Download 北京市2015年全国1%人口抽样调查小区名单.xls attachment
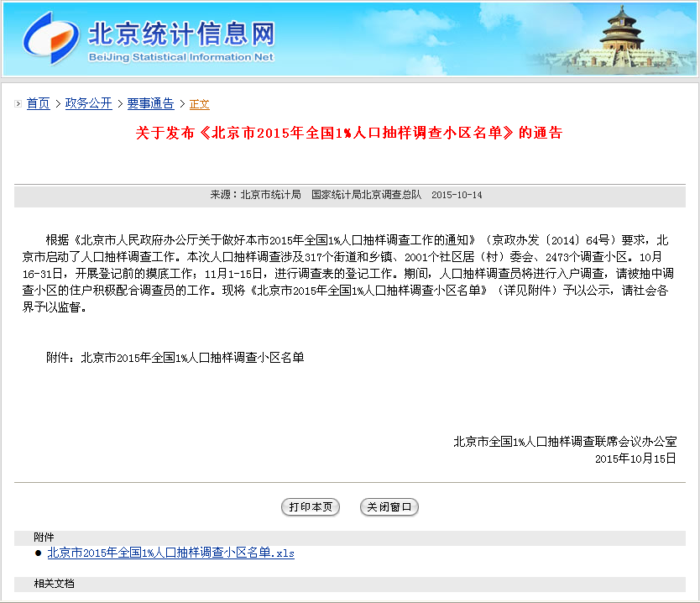 170,553
